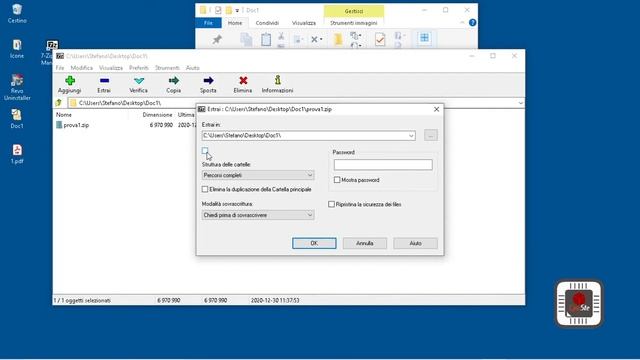Screen dimensions: 640x360
Task: Click the select all grid icon in Explorer
Action: coord(424,38)
